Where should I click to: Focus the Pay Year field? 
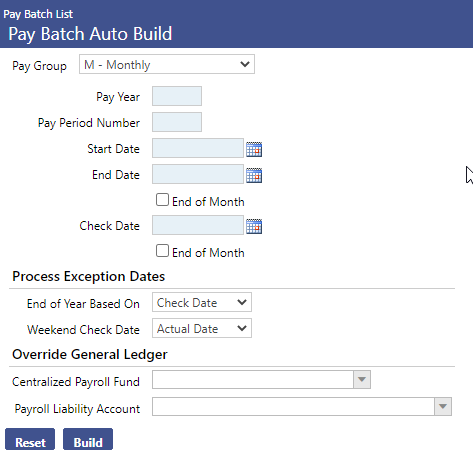[177, 96]
